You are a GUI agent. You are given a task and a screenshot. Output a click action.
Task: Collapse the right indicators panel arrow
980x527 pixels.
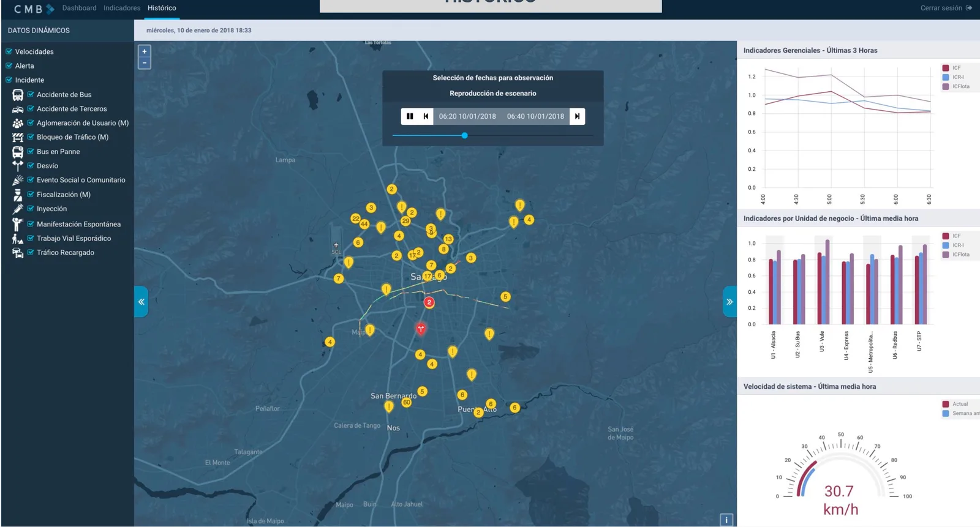pyautogui.click(x=729, y=302)
